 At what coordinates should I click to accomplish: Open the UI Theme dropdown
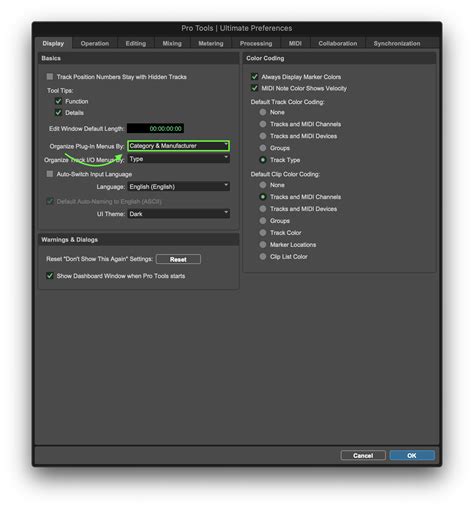pyautogui.click(x=178, y=214)
